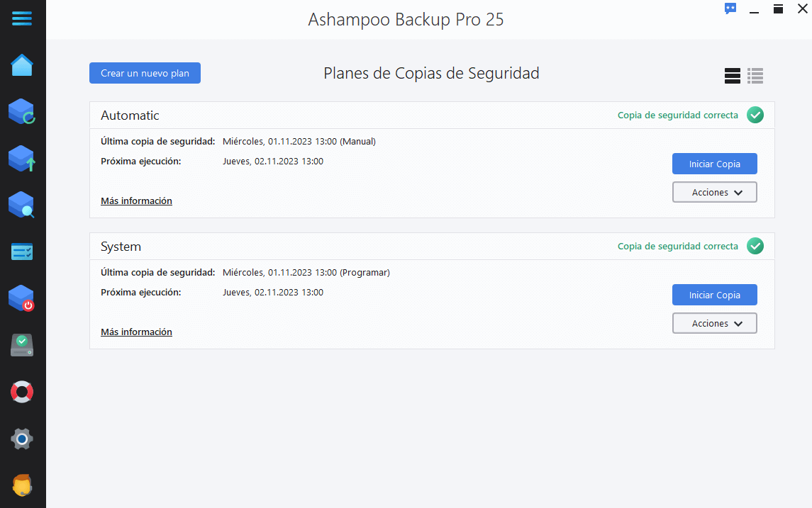This screenshot has width=812, height=508.
Task: Open the disk check drive icon
Action: coord(22,345)
